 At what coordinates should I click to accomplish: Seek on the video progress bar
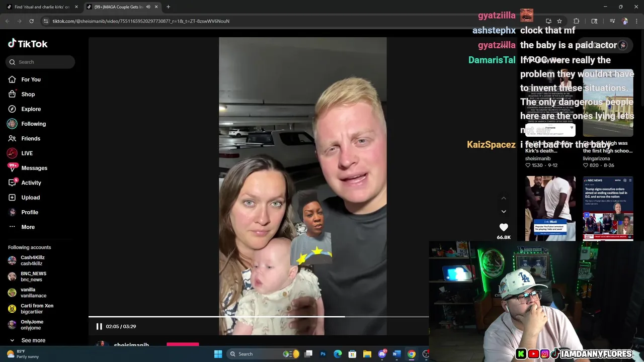[259, 317]
